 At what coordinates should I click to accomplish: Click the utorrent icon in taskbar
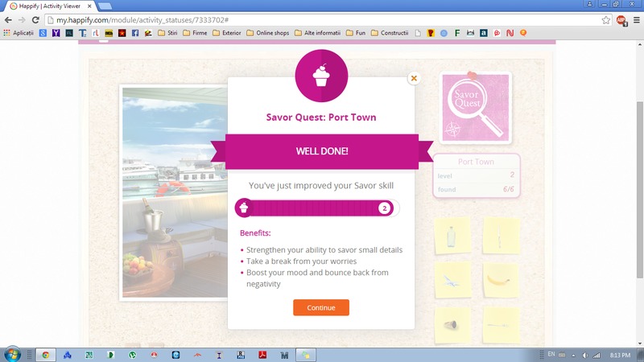point(132,355)
